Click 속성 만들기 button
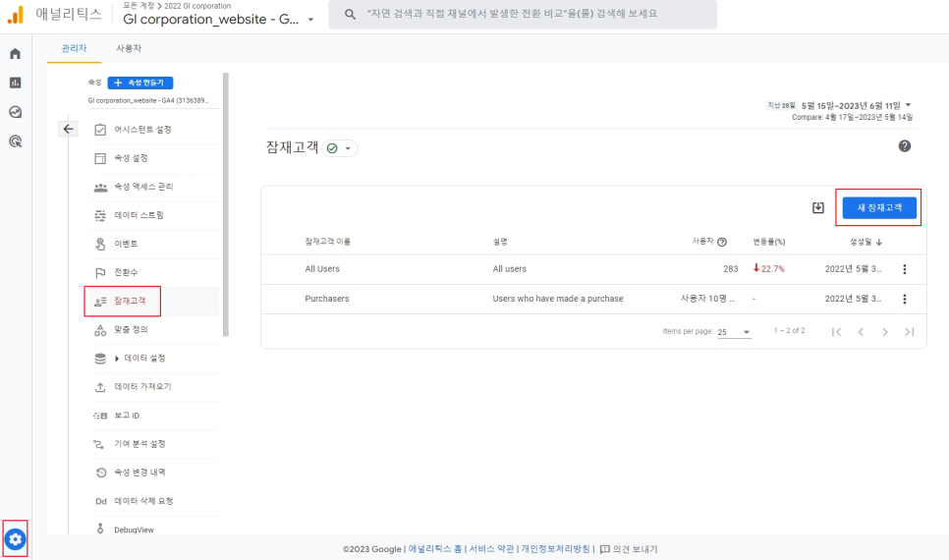The height and width of the screenshot is (560, 949). point(140,83)
